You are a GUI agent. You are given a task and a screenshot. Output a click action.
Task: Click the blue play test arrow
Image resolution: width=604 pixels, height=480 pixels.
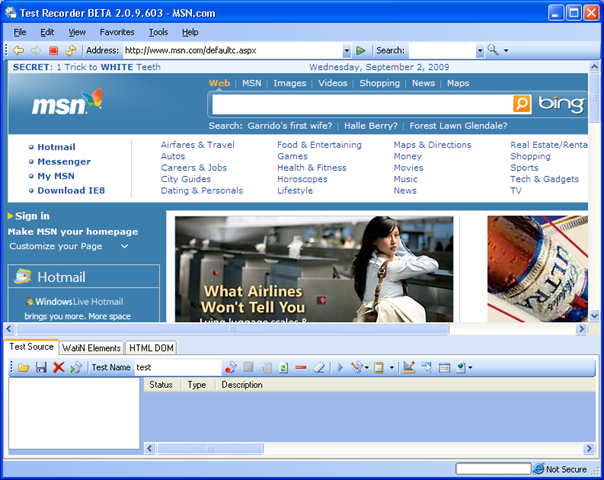[340, 368]
